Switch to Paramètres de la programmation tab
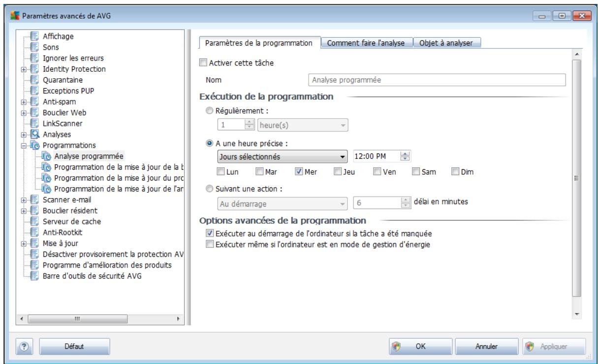 (259, 43)
